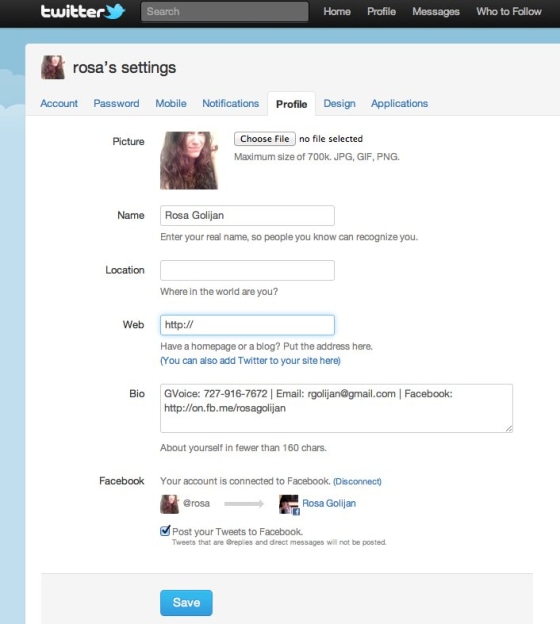This screenshot has height=624, width=560.
Task: Click 'Have a homepage or a blog?' text
Action: (x=266, y=346)
